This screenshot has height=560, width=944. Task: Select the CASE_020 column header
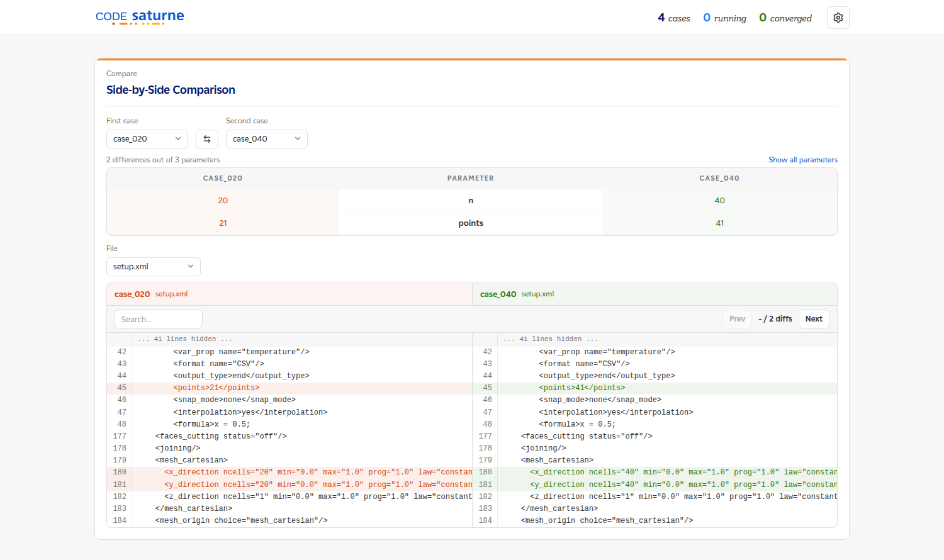click(223, 179)
